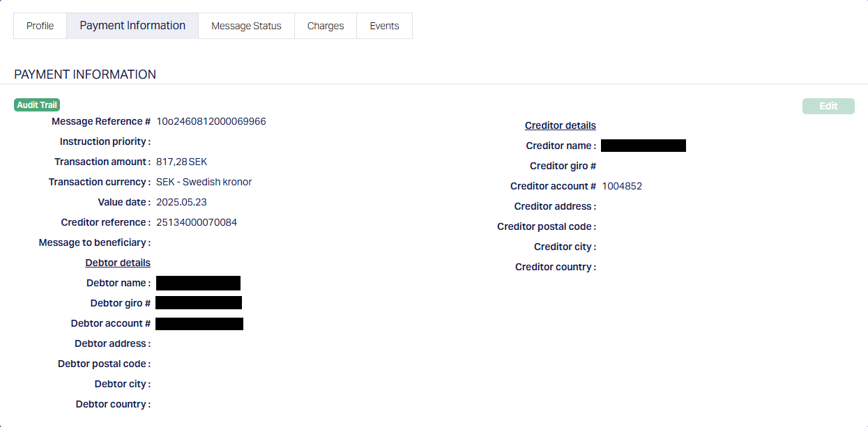Screen dimensions: 868x427
Task: Open the Events tab
Action: click(384, 26)
